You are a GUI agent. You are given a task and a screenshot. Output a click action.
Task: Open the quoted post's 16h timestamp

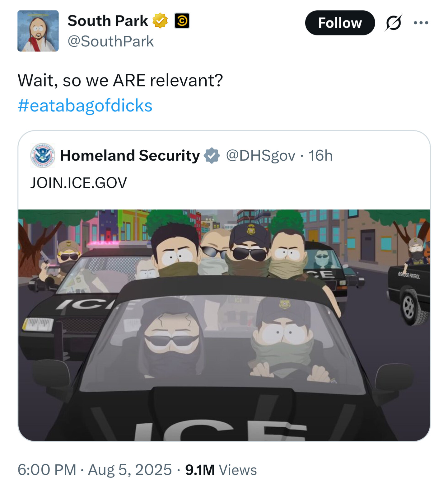tap(320, 155)
